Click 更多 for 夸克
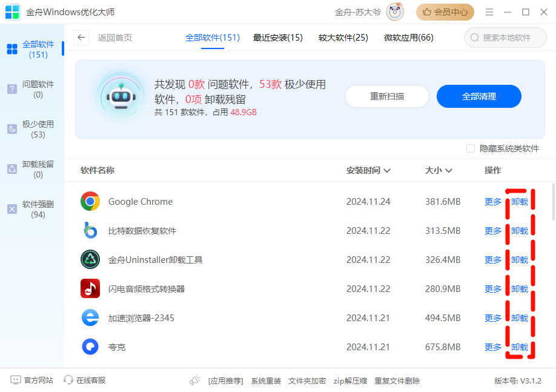The image size is (556, 392). (x=493, y=347)
